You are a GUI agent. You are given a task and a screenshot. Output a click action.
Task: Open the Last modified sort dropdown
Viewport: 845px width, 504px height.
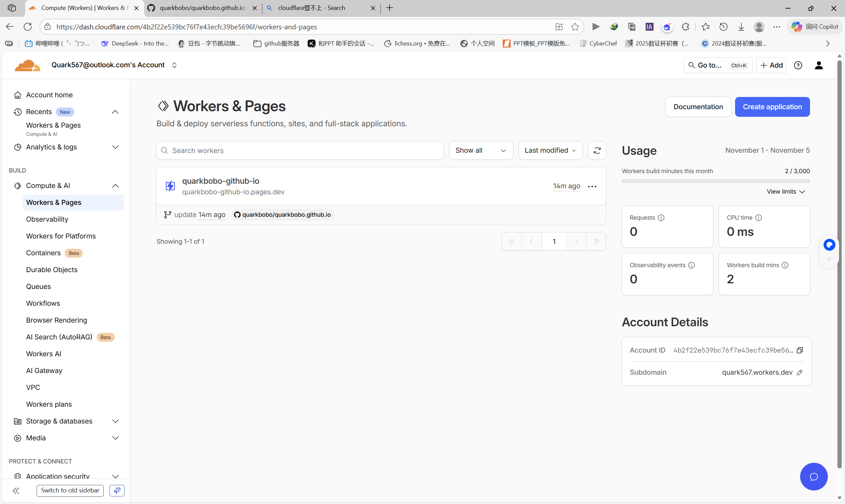tap(550, 150)
